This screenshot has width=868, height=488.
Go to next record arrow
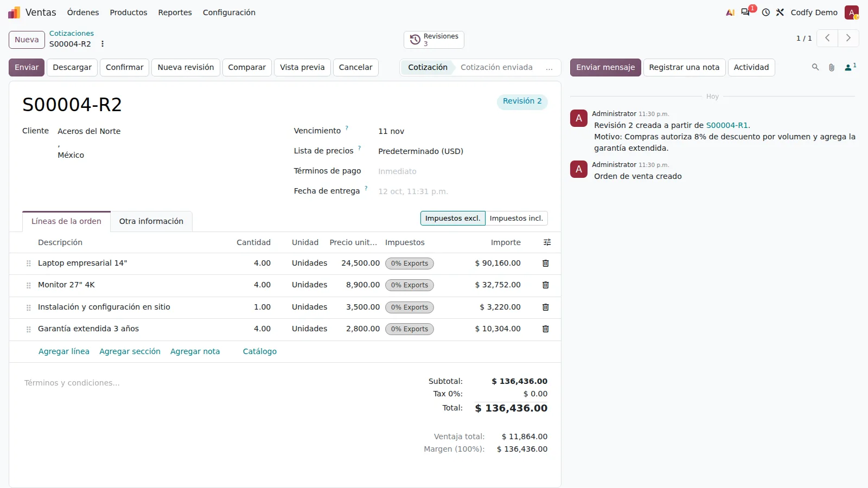(848, 38)
